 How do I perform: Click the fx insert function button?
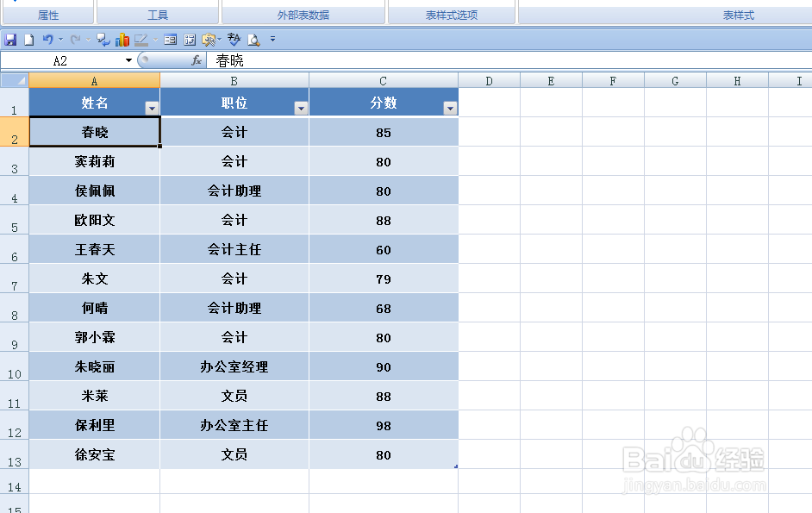pyautogui.click(x=197, y=60)
